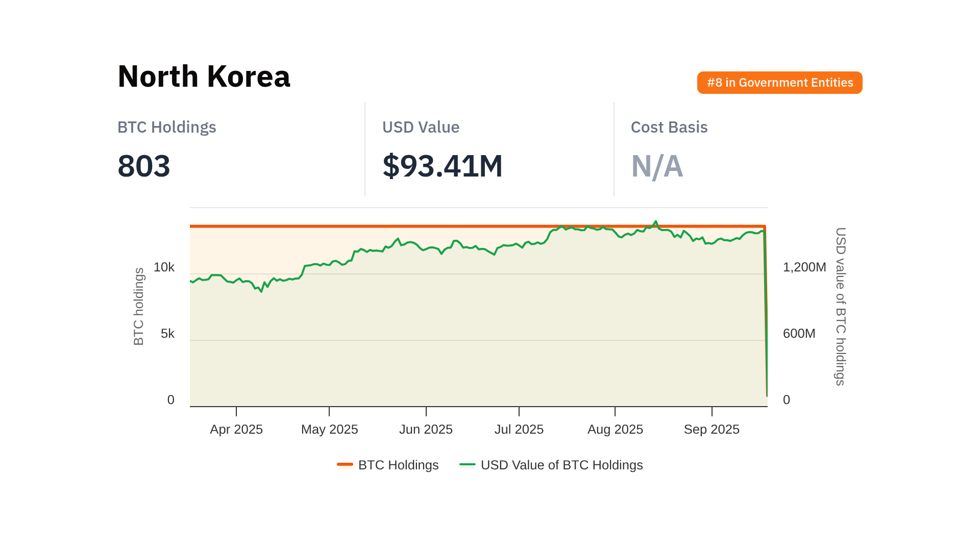This screenshot has height=551, width=980.
Task: Click the Jul 2025 axis label
Action: click(519, 430)
